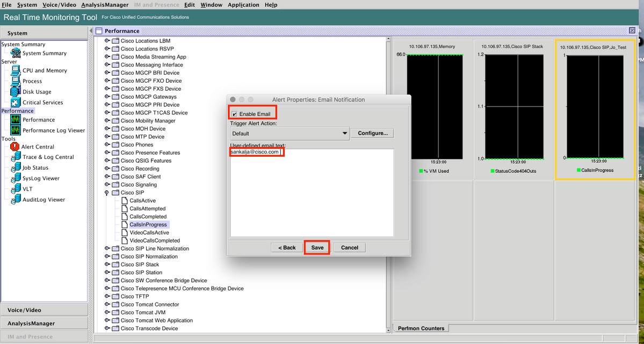Open the Voice/Video sidebar section
Screen dimensions: 644x344
[x=45, y=310]
